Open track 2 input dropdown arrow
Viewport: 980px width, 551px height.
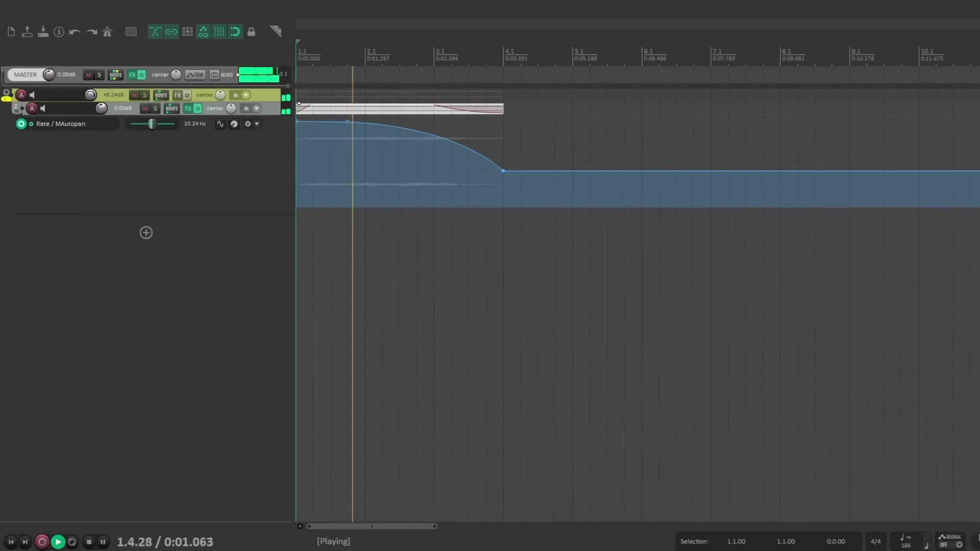257,109
